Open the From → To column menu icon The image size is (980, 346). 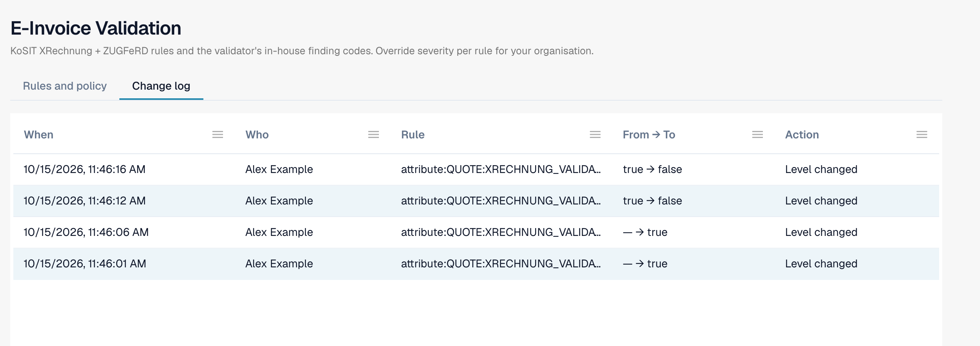(757, 135)
